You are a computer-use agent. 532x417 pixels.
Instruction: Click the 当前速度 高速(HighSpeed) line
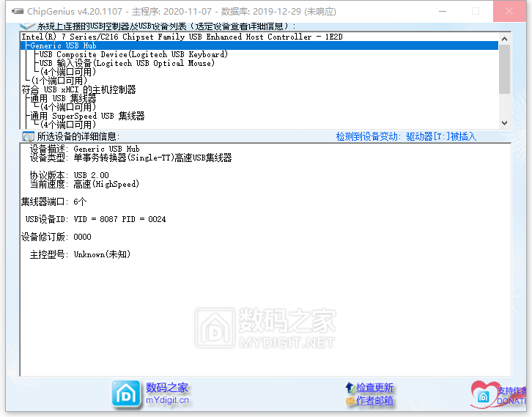84,184
